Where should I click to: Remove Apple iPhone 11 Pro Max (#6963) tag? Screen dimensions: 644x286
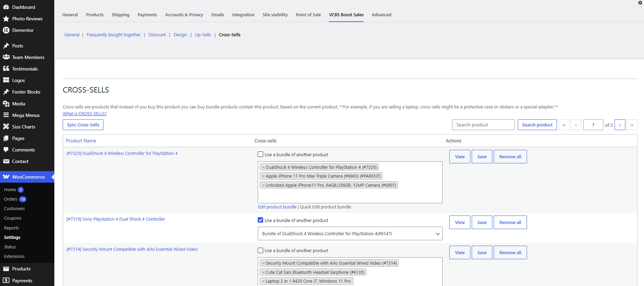point(263,176)
